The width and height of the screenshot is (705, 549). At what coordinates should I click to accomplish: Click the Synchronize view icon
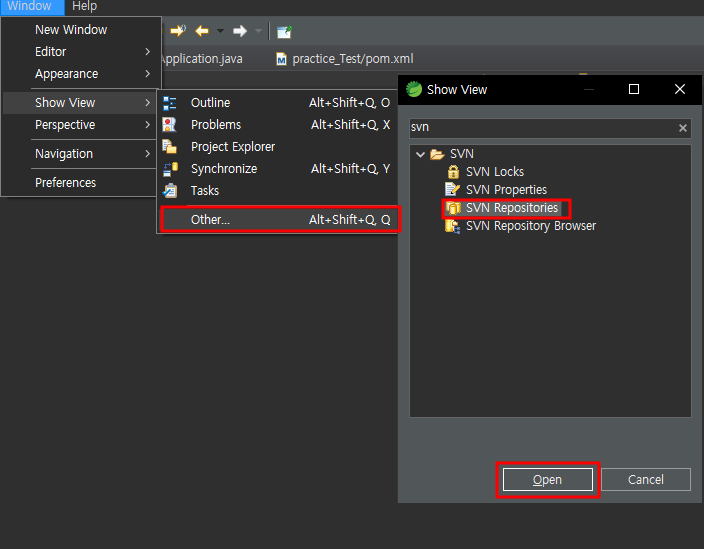tap(170, 169)
